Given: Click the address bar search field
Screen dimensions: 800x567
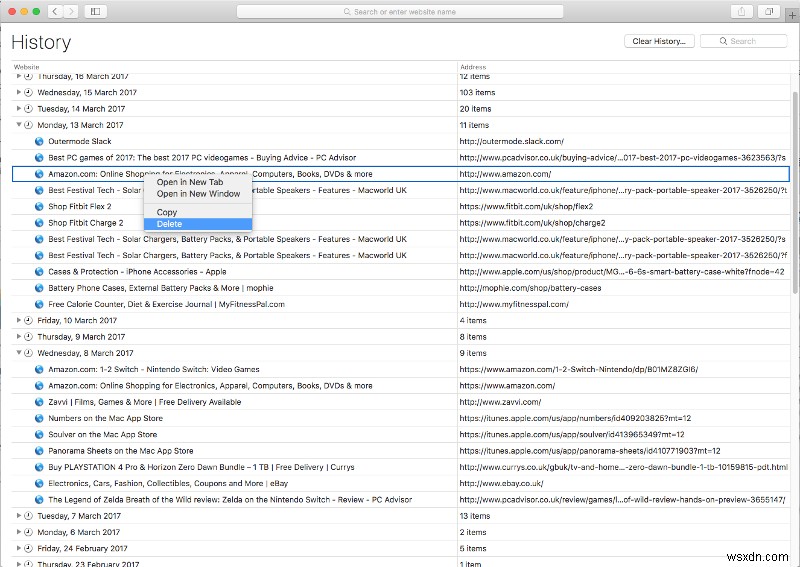Looking at the screenshot, I should pyautogui.click(x=400, y=11).
